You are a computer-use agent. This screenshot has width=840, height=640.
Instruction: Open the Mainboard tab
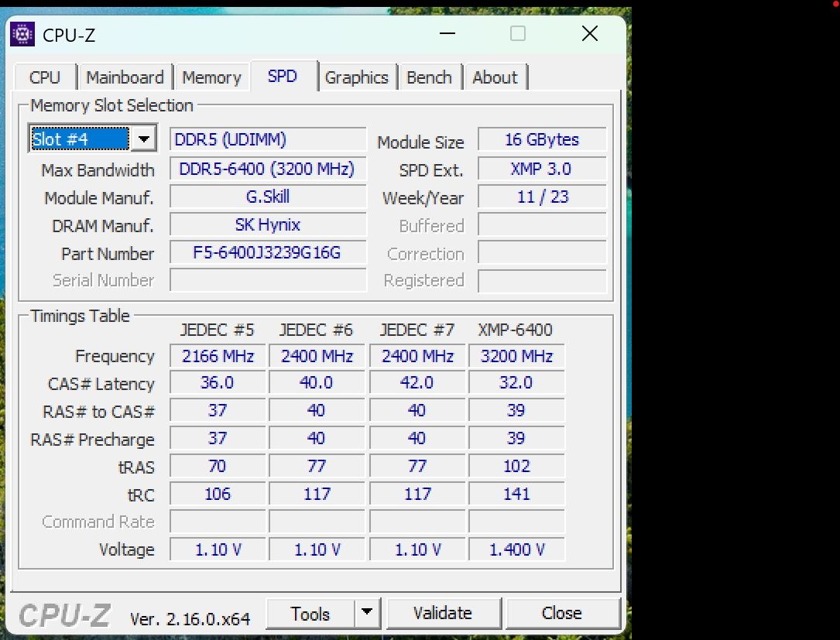click(125, 77)
